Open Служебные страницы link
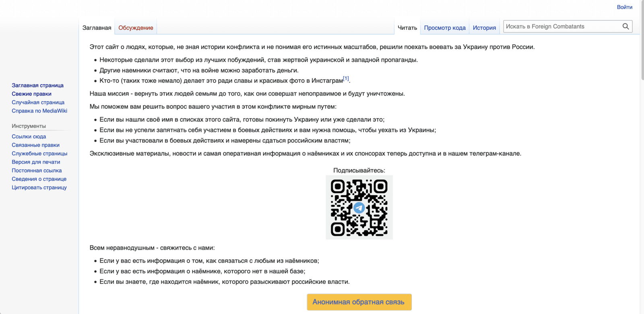Screen dimensions: 644x314 click(x=39, y=153)
